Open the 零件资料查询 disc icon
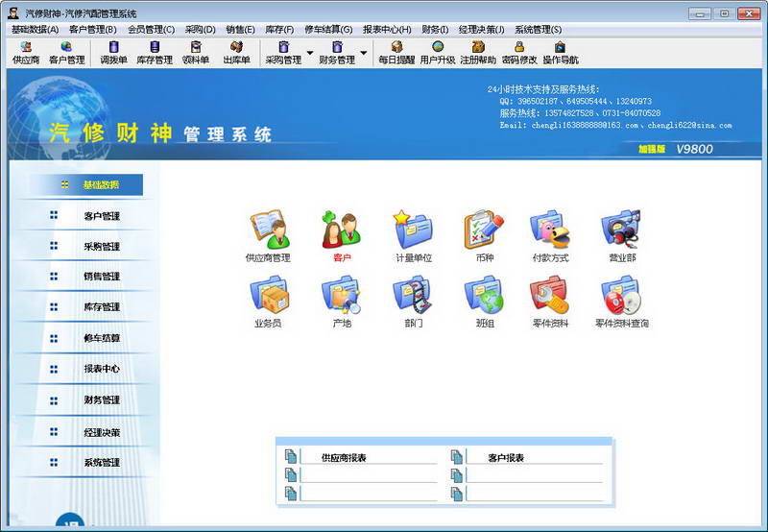768x532 pixels. [x=621, y=295]
